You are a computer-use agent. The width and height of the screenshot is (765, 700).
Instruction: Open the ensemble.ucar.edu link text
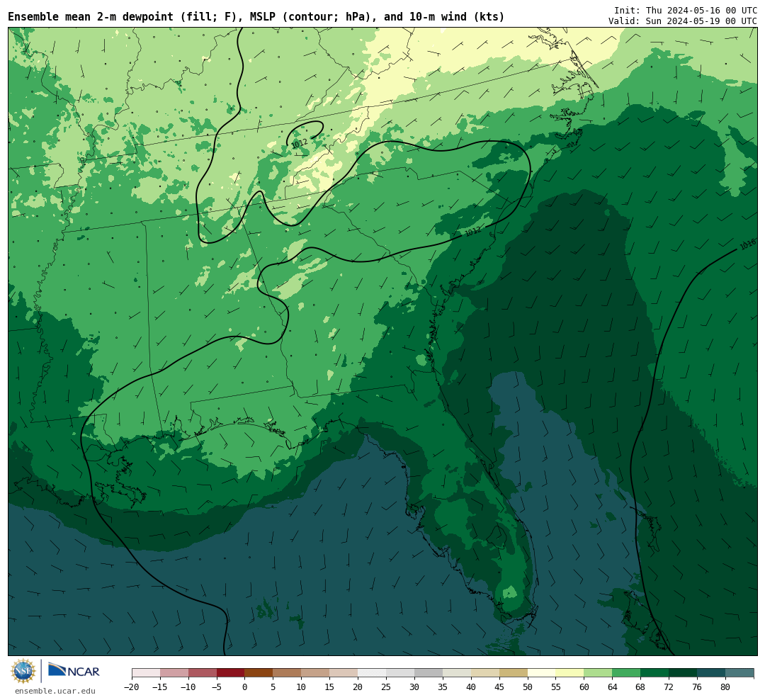55,691
